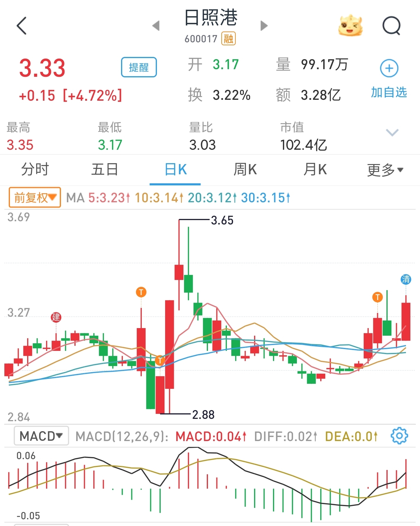Tap the back arrow icon

click(x=22, y=26)
